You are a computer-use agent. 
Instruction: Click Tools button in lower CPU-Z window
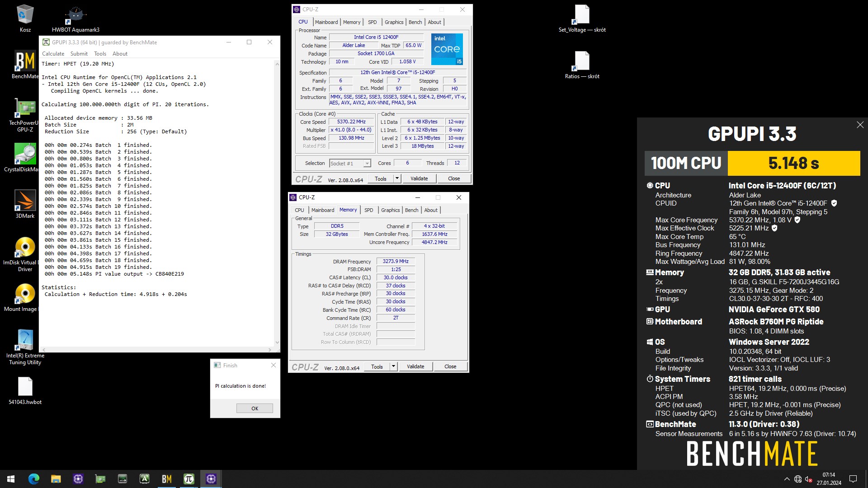point(377,366)
